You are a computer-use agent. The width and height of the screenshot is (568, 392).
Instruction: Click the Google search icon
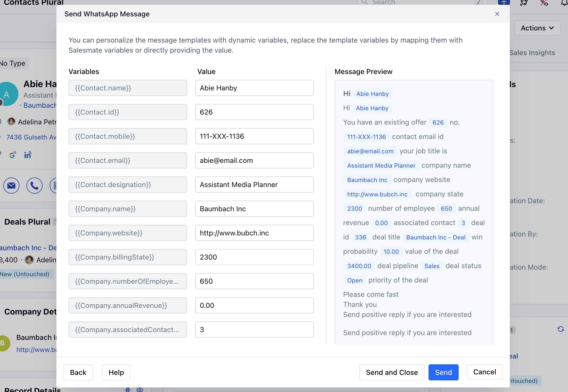tap(13, 155)
